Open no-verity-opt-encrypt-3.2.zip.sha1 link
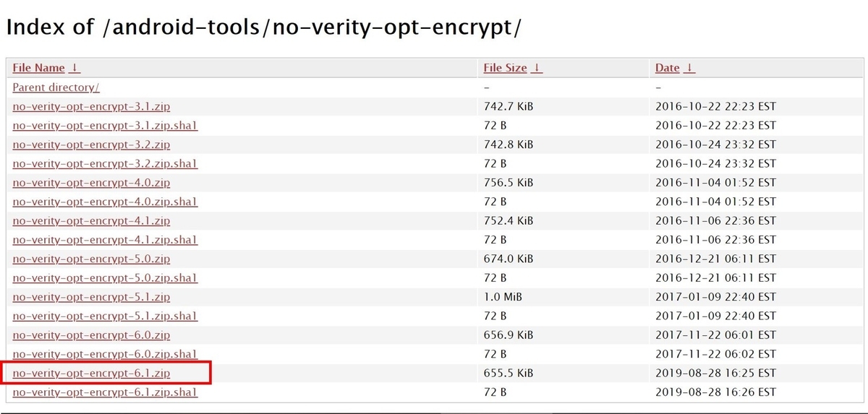Screen dimensions: 868x414 click(105, 163)
